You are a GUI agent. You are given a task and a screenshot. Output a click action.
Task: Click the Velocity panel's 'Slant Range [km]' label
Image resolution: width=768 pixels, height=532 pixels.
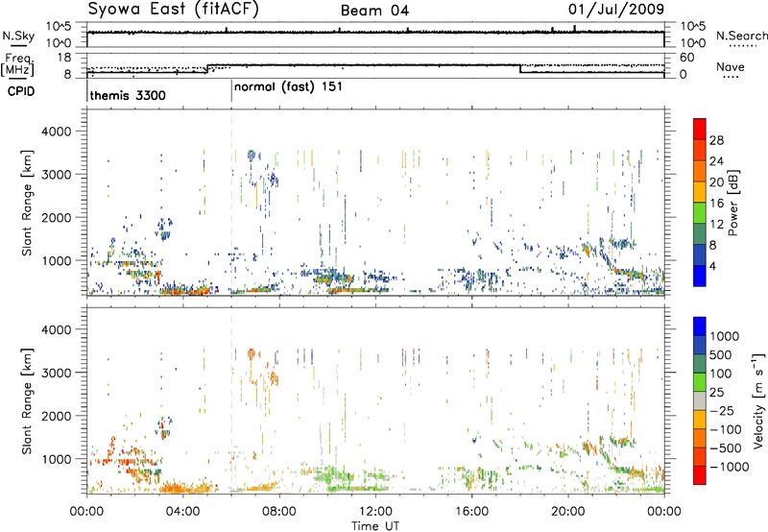tap(27, 400)
